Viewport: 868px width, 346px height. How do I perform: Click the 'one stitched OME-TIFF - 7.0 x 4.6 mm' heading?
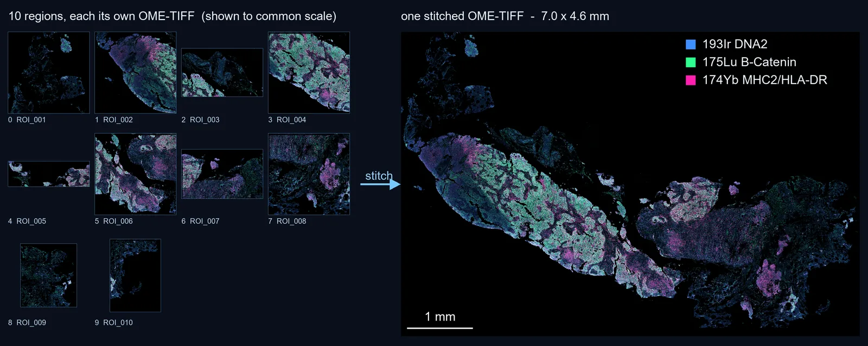505,16
